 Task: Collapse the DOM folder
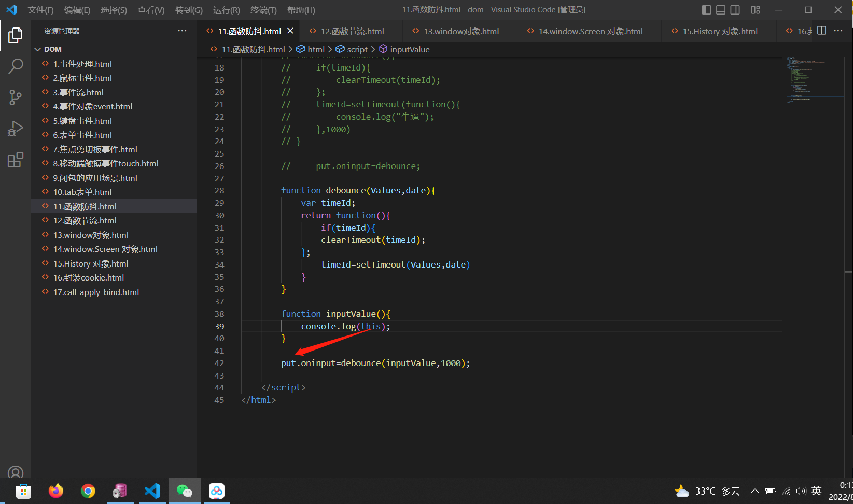(114, 49)
